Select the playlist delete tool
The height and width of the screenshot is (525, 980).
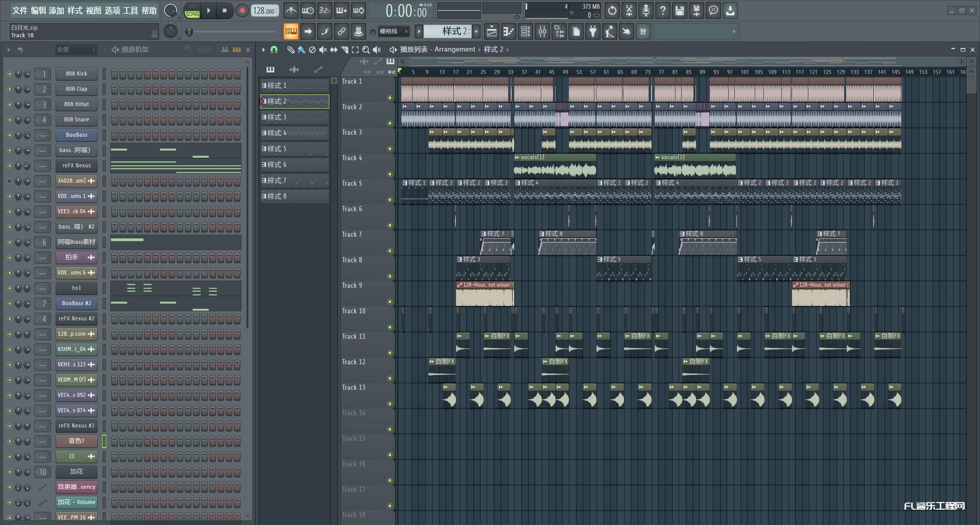point(312,49)
